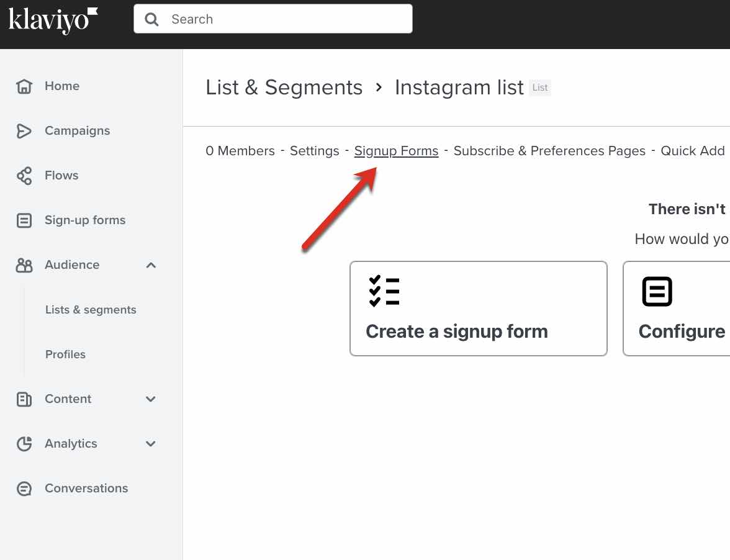Select the Sign-up forms sidebar icon
The image size is (730, 560).
click(24, 220)
